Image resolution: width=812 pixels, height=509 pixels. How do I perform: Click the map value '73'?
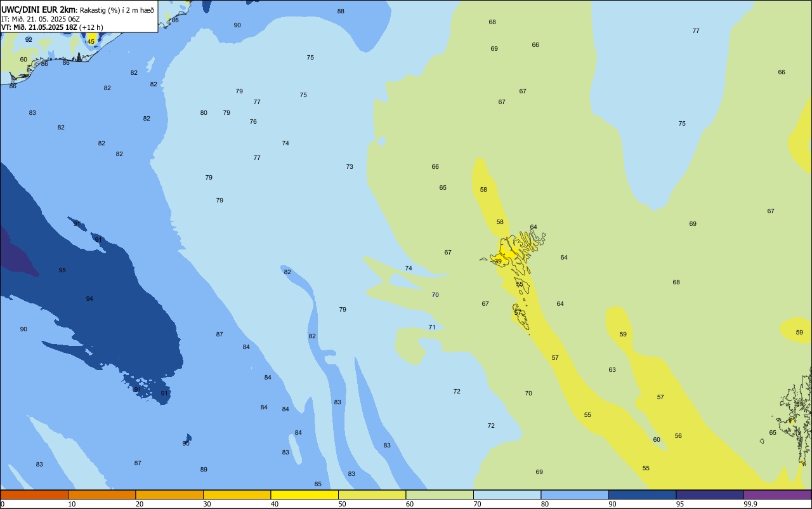tap(350, 167)
